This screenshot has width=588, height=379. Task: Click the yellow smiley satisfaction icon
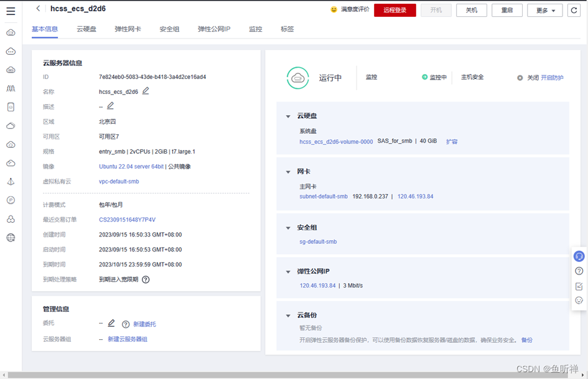pos(334,9)
